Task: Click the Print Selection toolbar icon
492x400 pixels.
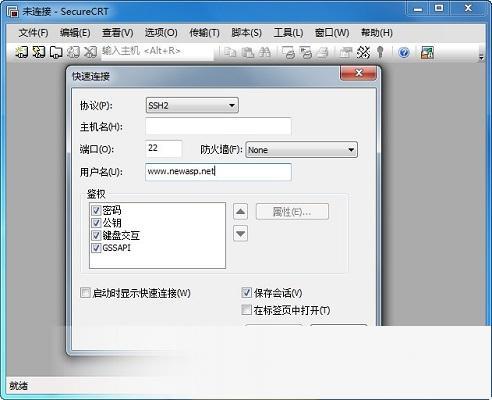Action: click(x=306, y=52)
